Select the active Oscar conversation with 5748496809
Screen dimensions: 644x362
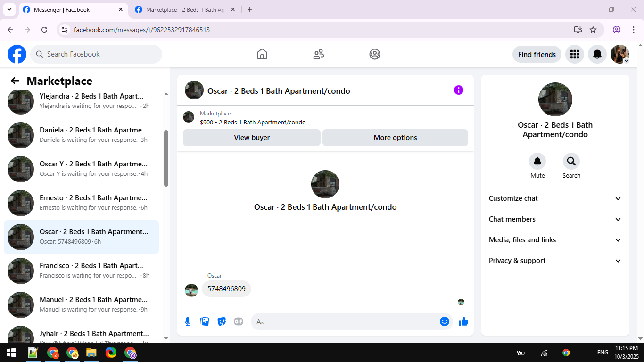coord(81,237)
